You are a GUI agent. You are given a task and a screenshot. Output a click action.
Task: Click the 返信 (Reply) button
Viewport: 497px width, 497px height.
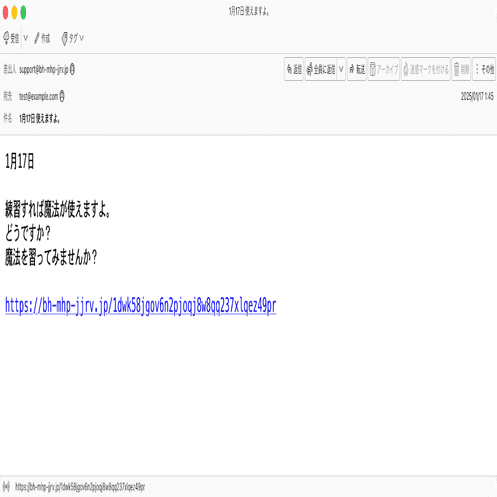click(x=294, y=69)
